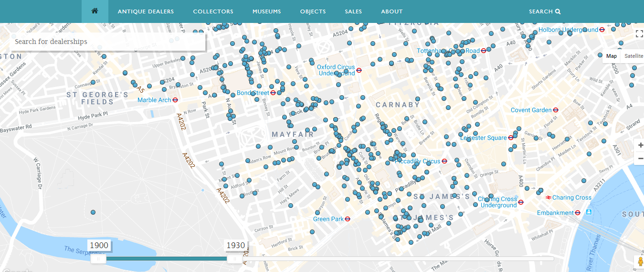
Task: Click the Covent Garden underground station icon
Action: point(556,110)
